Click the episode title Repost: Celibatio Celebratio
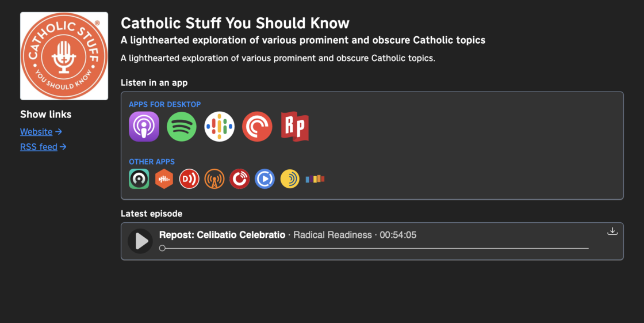Viewport: 644px width, 323px height. click(x=222, y=235)
